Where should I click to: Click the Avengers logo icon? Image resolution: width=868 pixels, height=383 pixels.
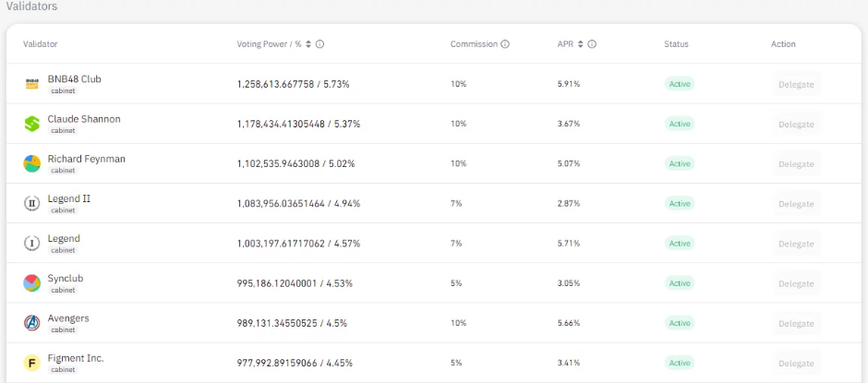(x=32, y=323)
